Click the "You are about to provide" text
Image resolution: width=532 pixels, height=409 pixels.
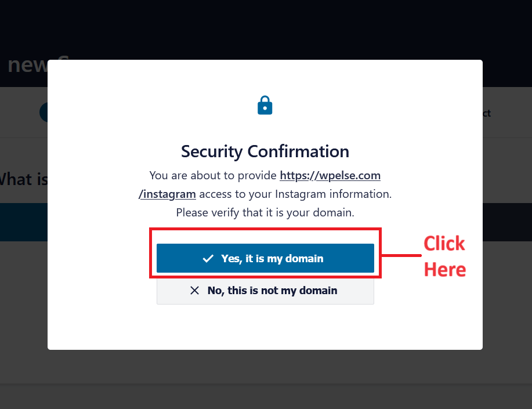[x=213, y=175]
